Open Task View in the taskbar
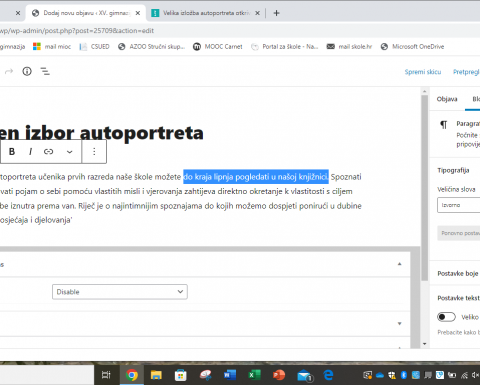Screen dimensions: 480x385 106,375
